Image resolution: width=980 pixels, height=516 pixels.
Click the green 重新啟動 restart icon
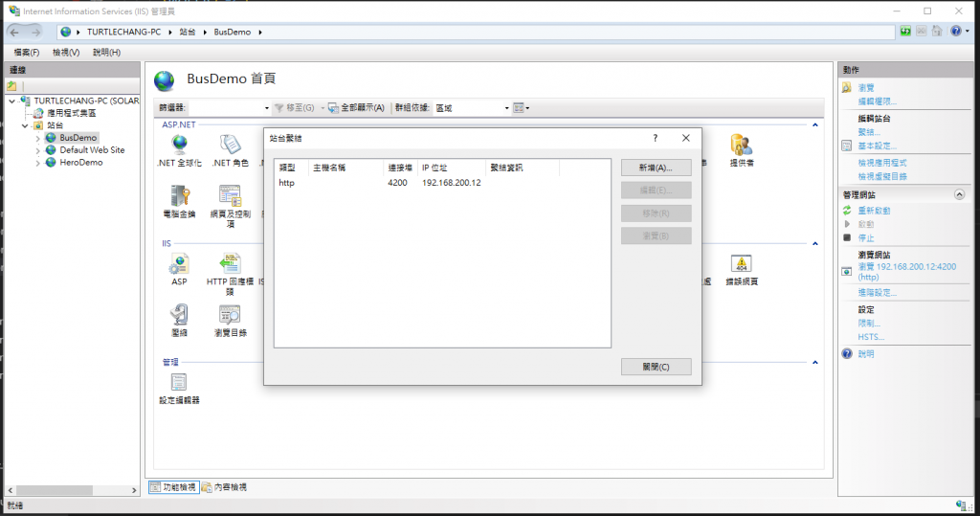[847, 211]
